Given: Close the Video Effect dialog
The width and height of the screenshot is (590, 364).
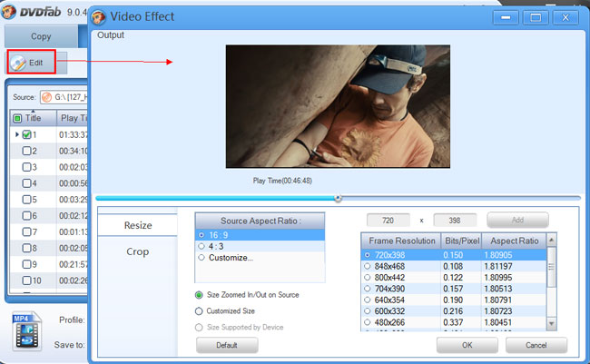Looking at the screenshot, I should [565, 16].
